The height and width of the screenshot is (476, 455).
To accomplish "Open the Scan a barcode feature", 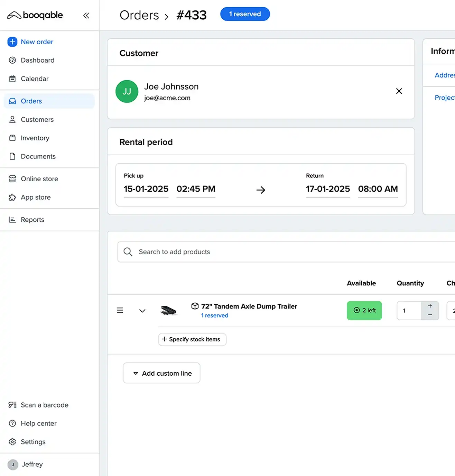I will tap(44, 405).
